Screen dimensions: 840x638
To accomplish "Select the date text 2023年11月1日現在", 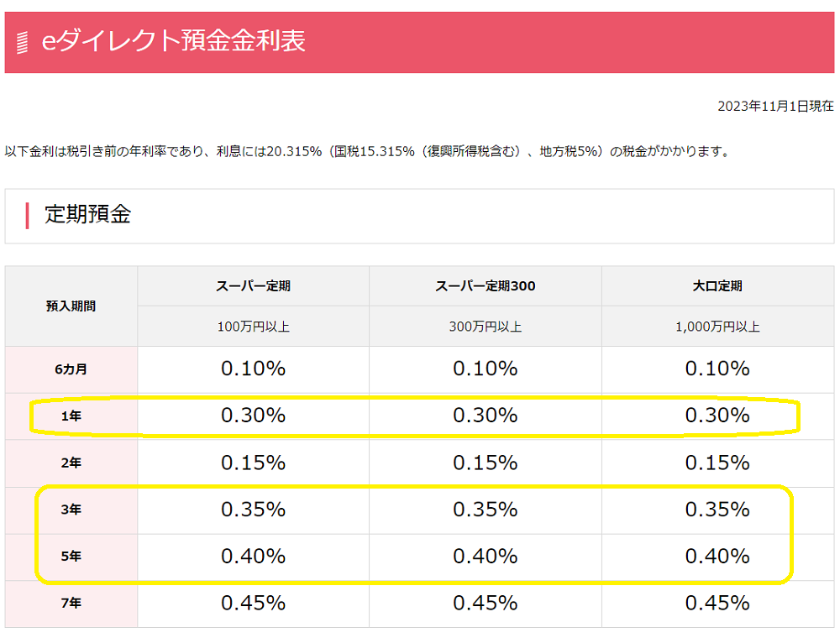I will 775,106.
